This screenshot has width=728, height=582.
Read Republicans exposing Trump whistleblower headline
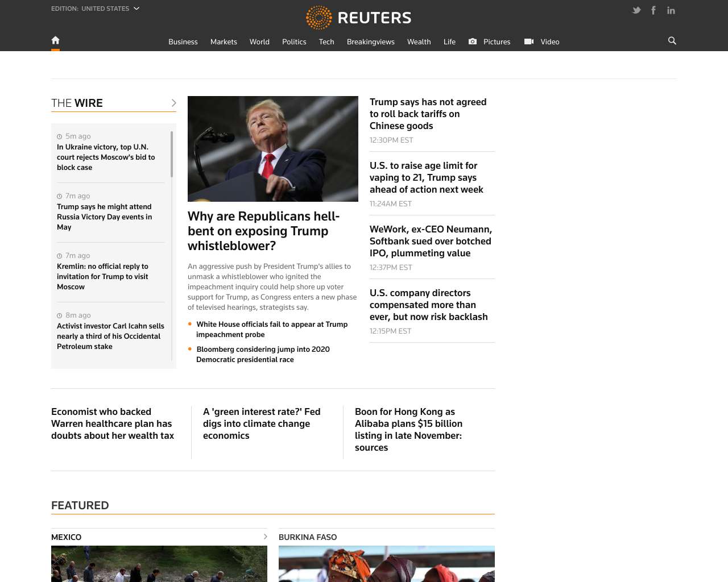tap(264, 231)
